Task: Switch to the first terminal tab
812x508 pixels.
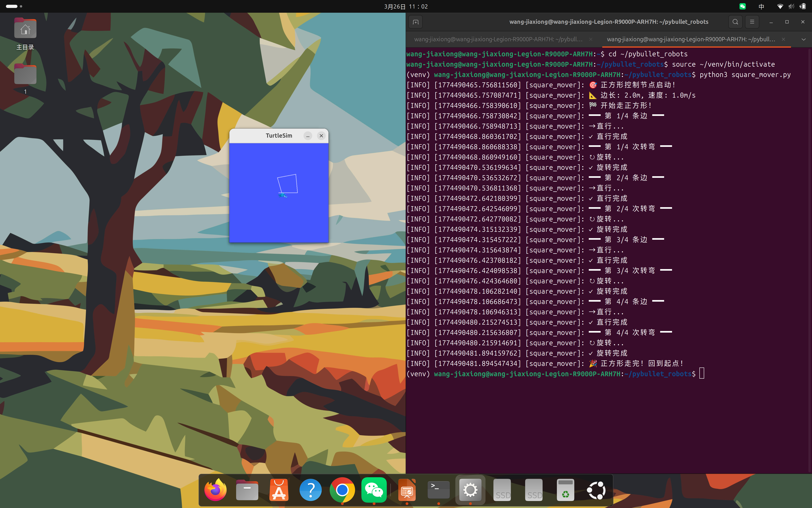Action: (498, 39)
